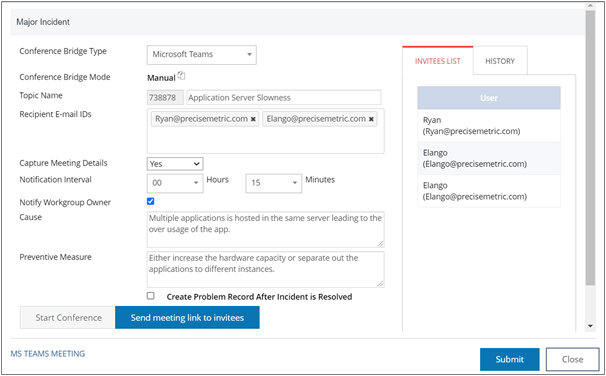Click the Cause text area

click(266, 230)
